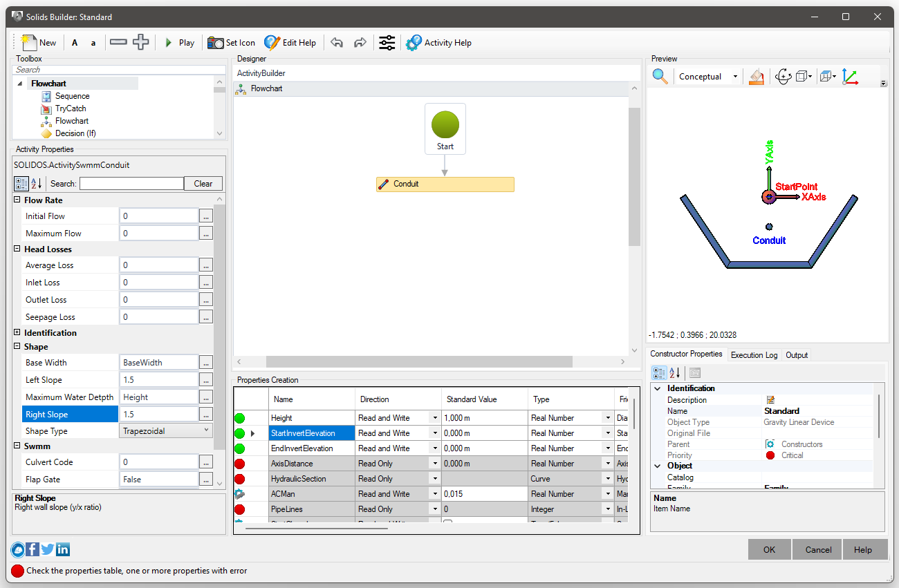
Task: Collapse the Flow Rate property group
Action: click(x=17, y=200)
